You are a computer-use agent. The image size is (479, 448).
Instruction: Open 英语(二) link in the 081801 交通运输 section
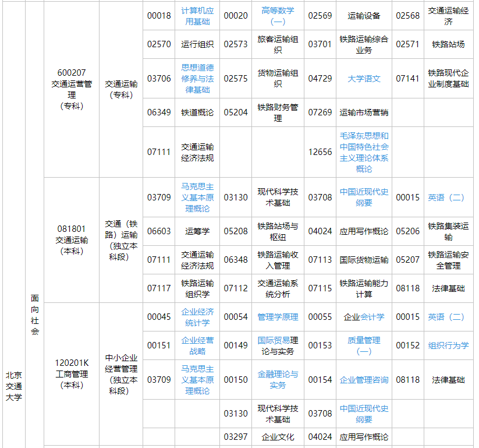coord(446,197)
